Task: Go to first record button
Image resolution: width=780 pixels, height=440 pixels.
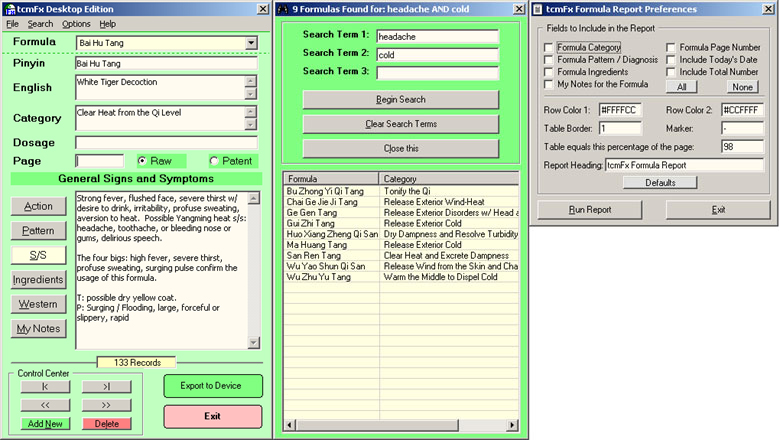Action: coord(45,386)
